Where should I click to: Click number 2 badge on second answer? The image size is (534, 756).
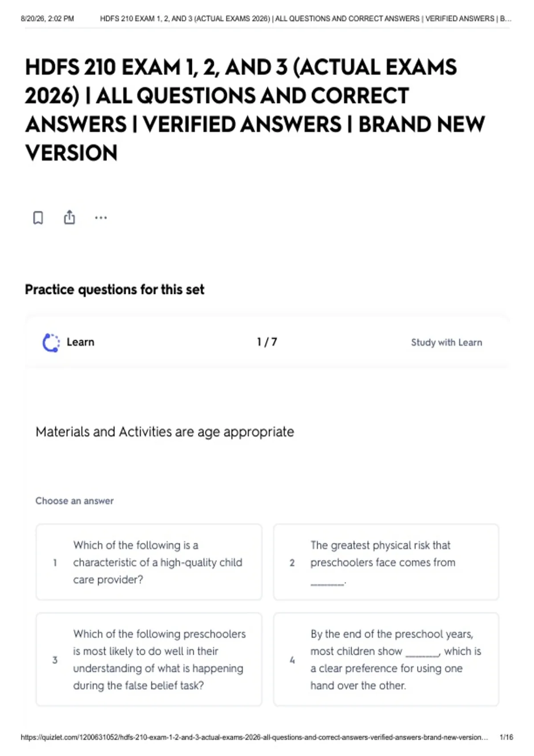tap(292, 563)
